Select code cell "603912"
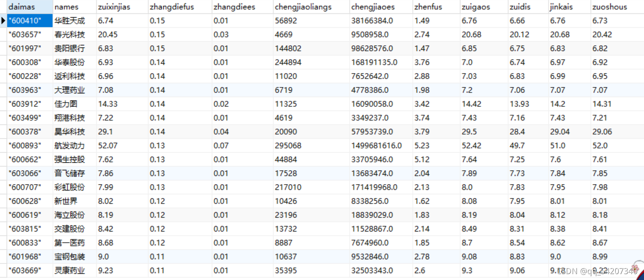 (30, 104)
